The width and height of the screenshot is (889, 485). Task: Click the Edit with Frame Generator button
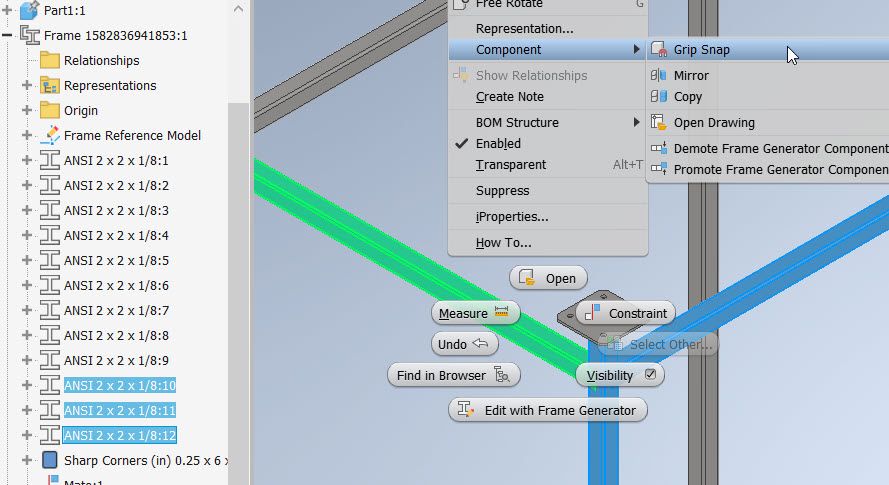click(548, 410)
